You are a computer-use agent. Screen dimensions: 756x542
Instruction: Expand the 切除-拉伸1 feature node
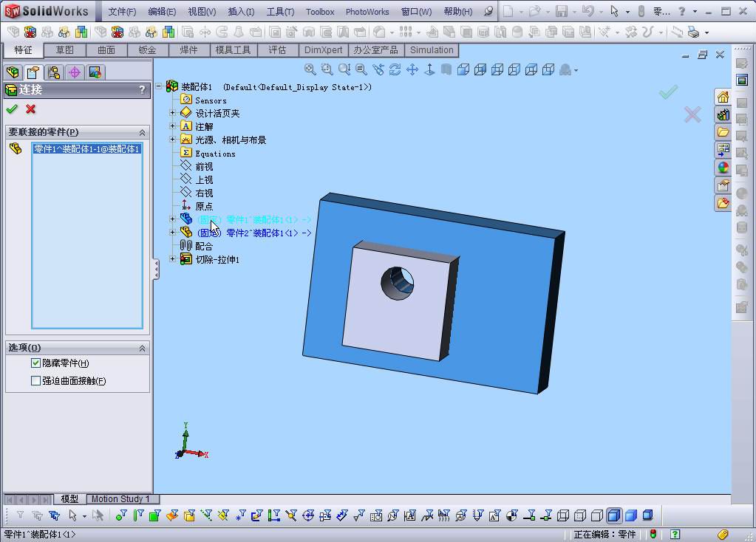(172, 259)
